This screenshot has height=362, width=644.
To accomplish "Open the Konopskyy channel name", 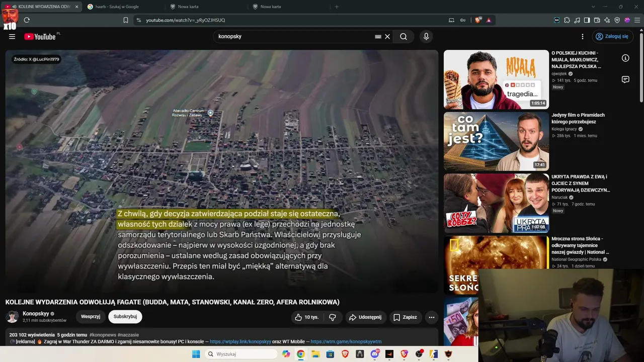I will tap(36, 314).
